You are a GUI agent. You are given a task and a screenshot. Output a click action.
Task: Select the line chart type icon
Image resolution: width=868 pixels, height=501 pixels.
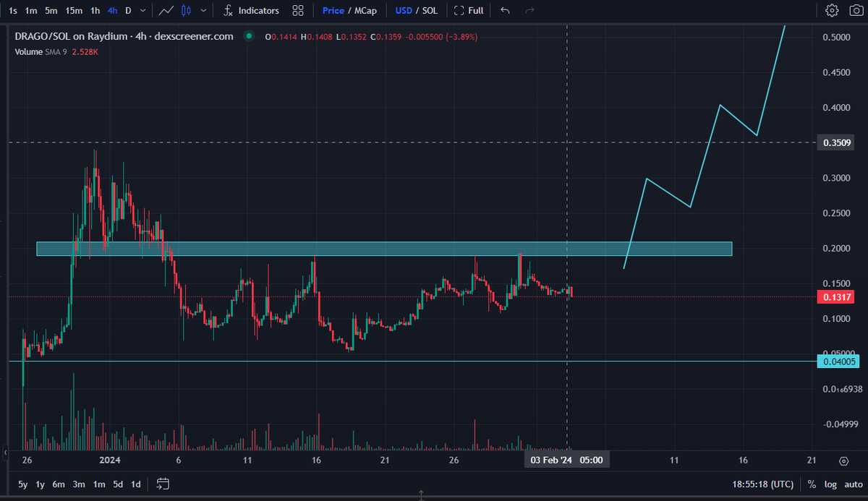coord(166,10)
